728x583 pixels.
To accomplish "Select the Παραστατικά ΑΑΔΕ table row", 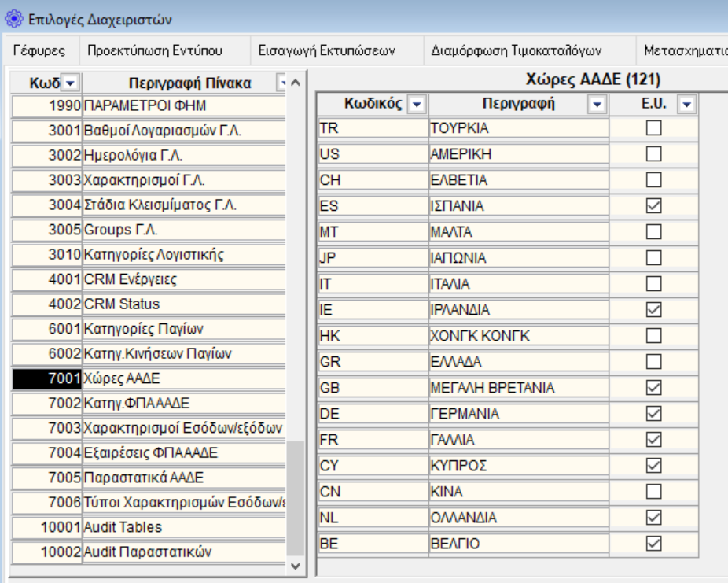I will pyautogui.click(x=182, y=478).
